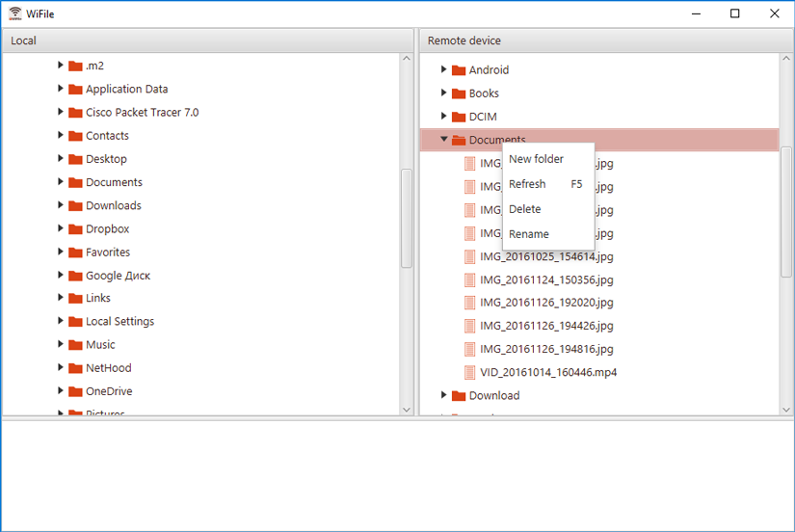This screenshot has height=532, width=795.
Task: Click the Remote device panel header
Action: pos(606,40)
